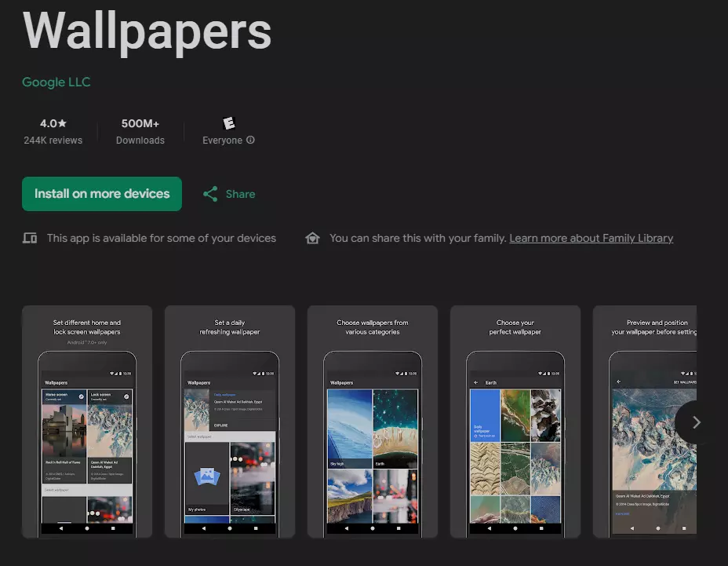This screenshot has height=566, width=728.
Task: Click the 500M+ Downloads stat
Action: (x=140, y=131)
